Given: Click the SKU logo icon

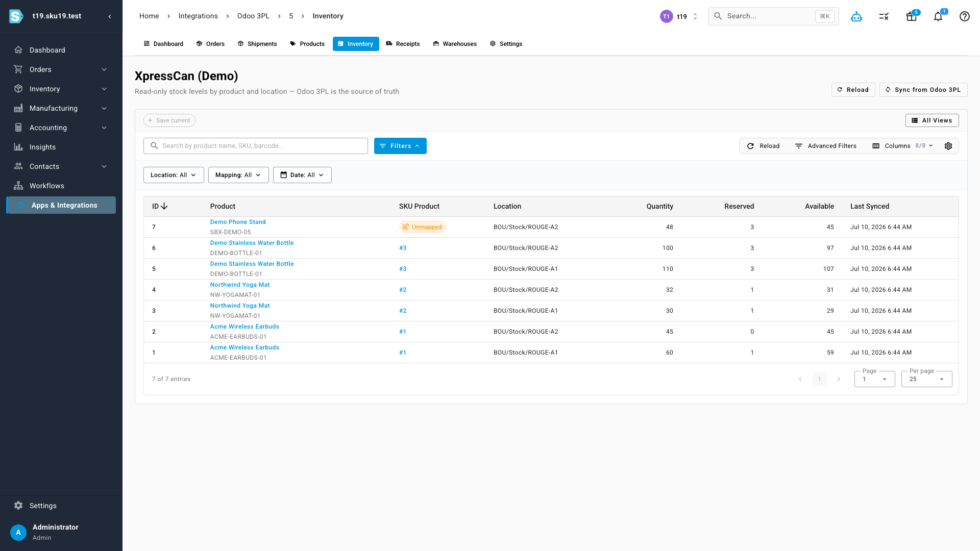Looking at the screenshot, I should click(x=16, y=16).
